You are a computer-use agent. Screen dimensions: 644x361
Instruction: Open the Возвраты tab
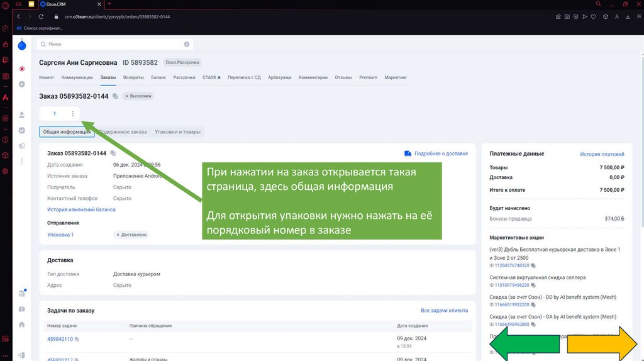tap(133, 77)
